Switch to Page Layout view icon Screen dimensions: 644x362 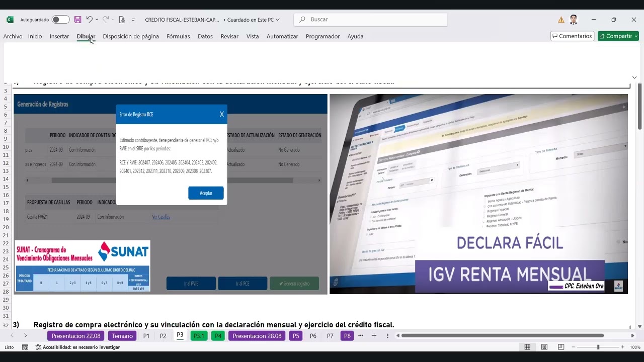(544, 347)
